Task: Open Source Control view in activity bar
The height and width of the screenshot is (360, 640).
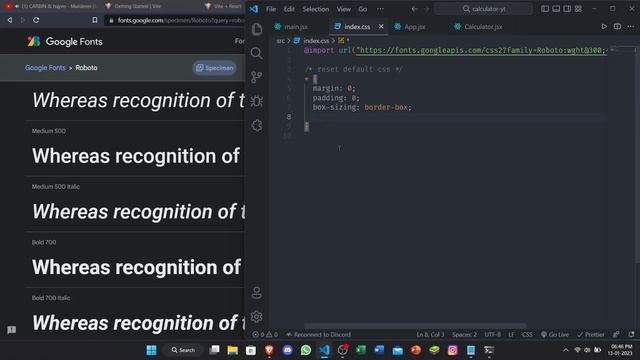Action: click(x=256, y=77)
